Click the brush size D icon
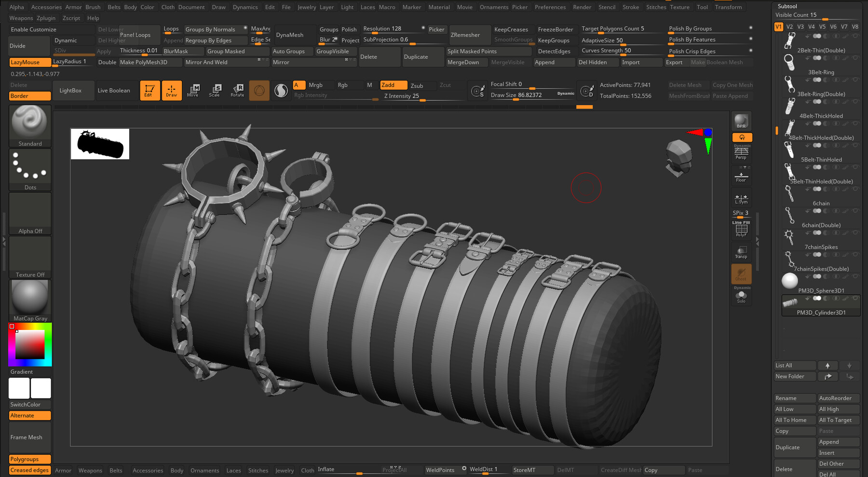868x477 pixels. (x=587, y=91)
